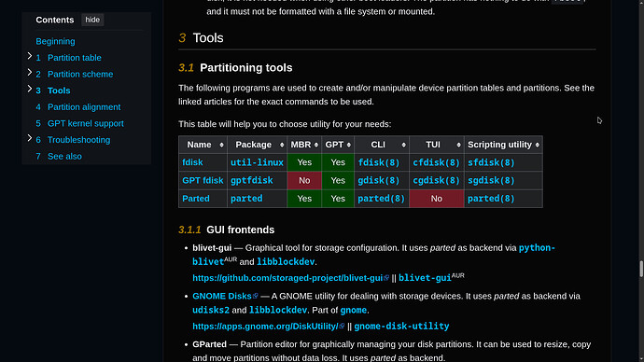Click external link icon next to GNOME Disks
The image size is (644, 362).
256,296
